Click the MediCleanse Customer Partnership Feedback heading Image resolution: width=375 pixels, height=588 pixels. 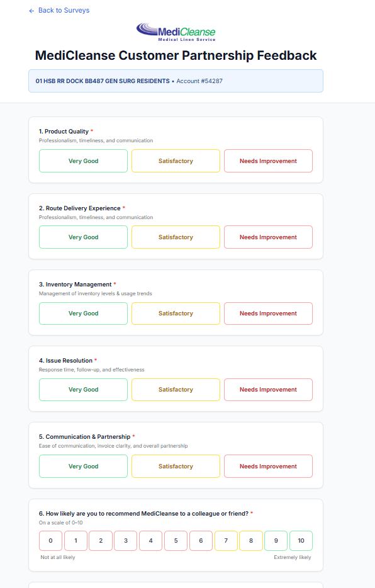point(176,55)
